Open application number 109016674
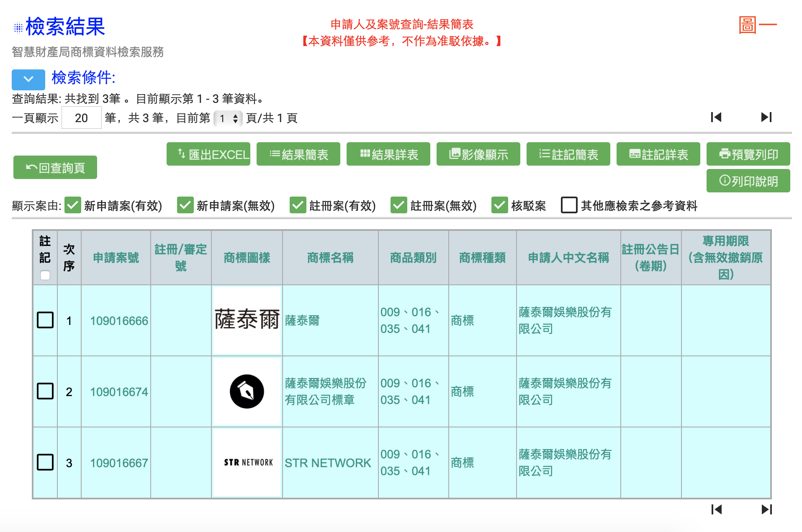Screen dimensions: 802x532 tap(119, 392)
